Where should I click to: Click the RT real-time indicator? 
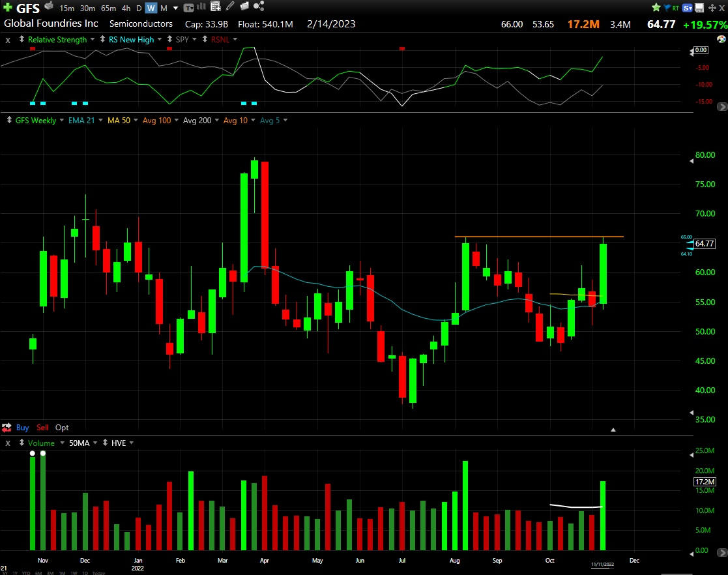(676, 8)
